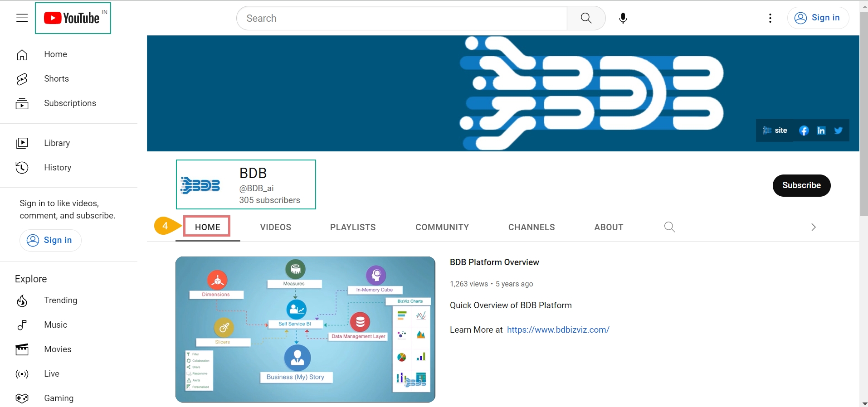The width and height of the screenshot is (868, 407).
Task: Click the search magnifier button
Action: point(586,18)
